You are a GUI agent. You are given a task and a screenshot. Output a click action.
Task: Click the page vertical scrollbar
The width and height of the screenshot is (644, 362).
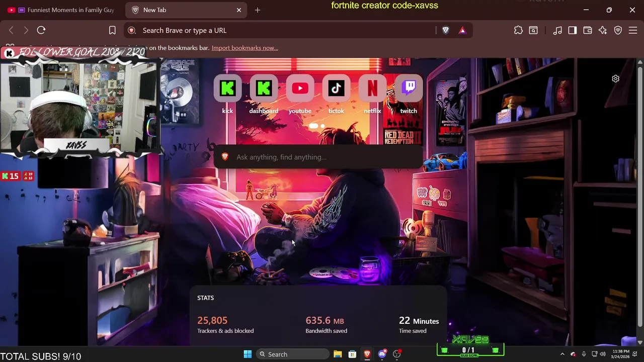(x=640, y=196)
